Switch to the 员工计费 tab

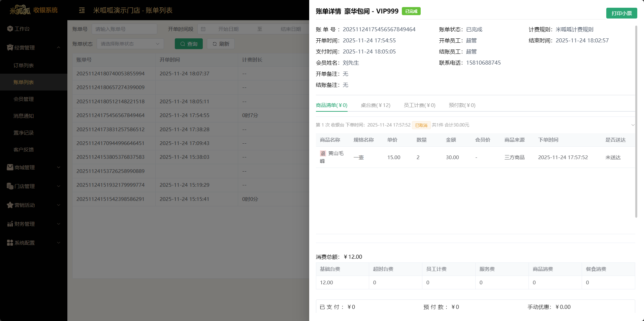(x=419, y=105)
